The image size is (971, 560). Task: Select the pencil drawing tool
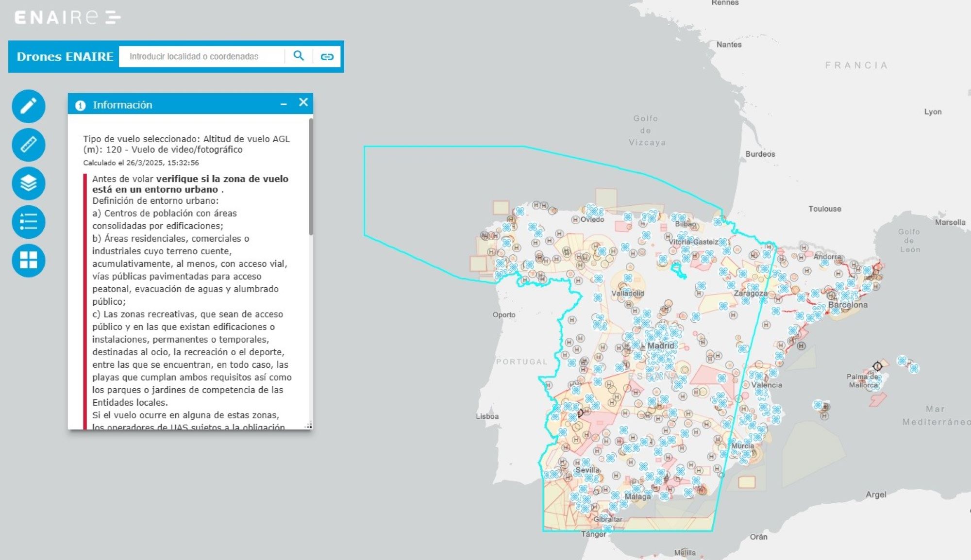coord(28,106)
